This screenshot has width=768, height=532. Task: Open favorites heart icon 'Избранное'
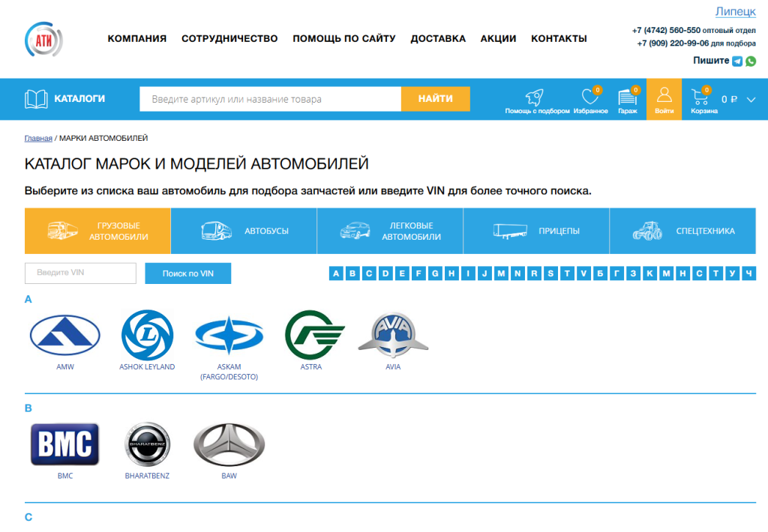coord(590,100)
